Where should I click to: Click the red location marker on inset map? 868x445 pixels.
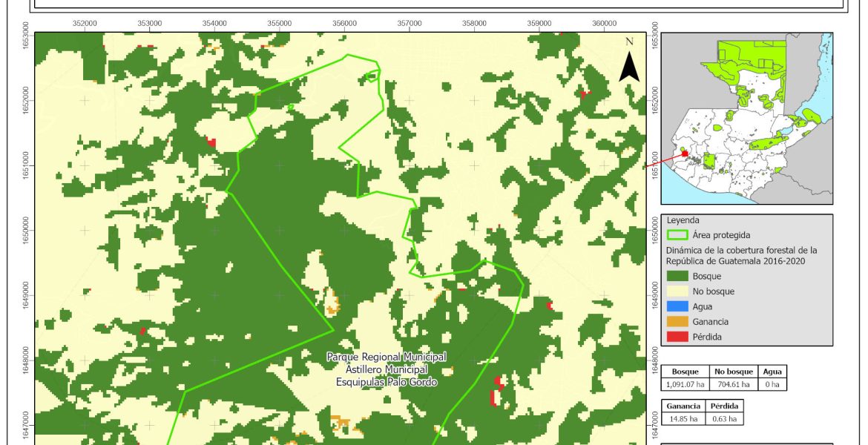[685, 154]
